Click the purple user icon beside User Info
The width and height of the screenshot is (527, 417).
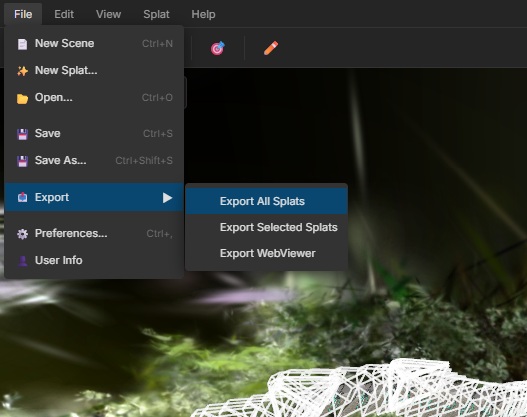tap(22, 261)
